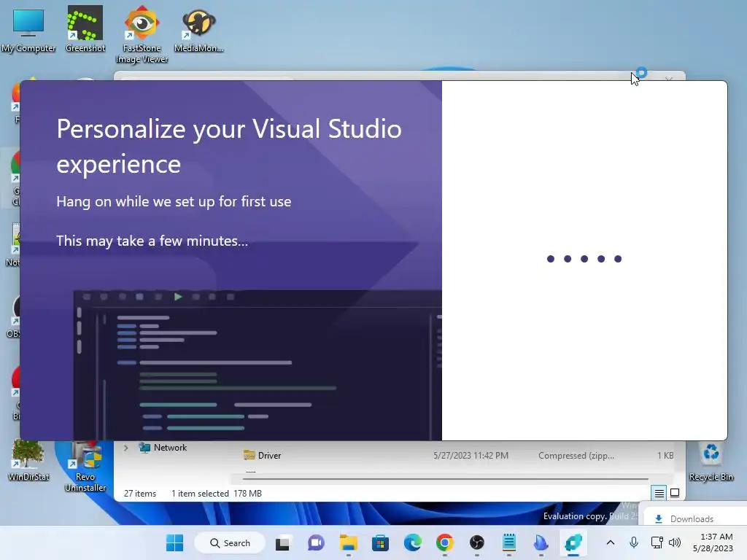Show hidden system tray icons
Viewport: 747px width, 560px height.
click(x=611, y=542)
